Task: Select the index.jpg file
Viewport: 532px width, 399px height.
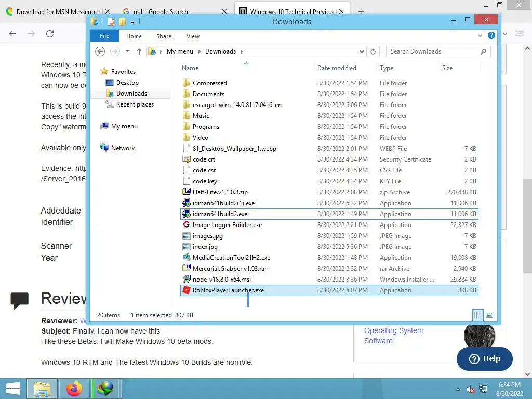Action: coord(205,247)
